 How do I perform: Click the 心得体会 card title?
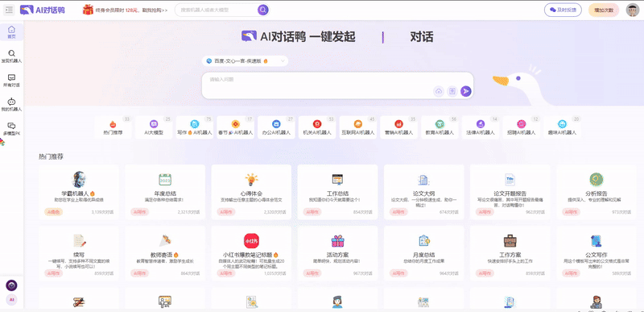(251, 193)
